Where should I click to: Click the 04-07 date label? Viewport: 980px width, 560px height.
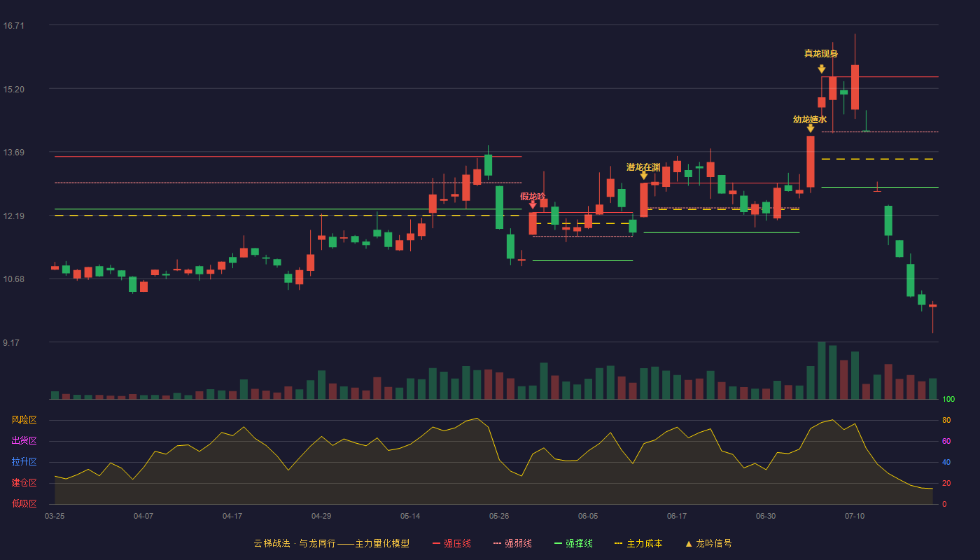pos(143,516)
